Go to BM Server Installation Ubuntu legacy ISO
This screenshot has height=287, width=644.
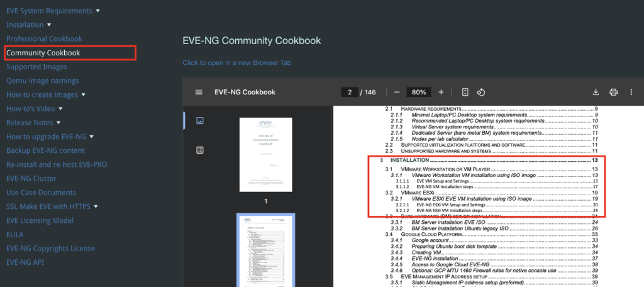coord(494,228)
